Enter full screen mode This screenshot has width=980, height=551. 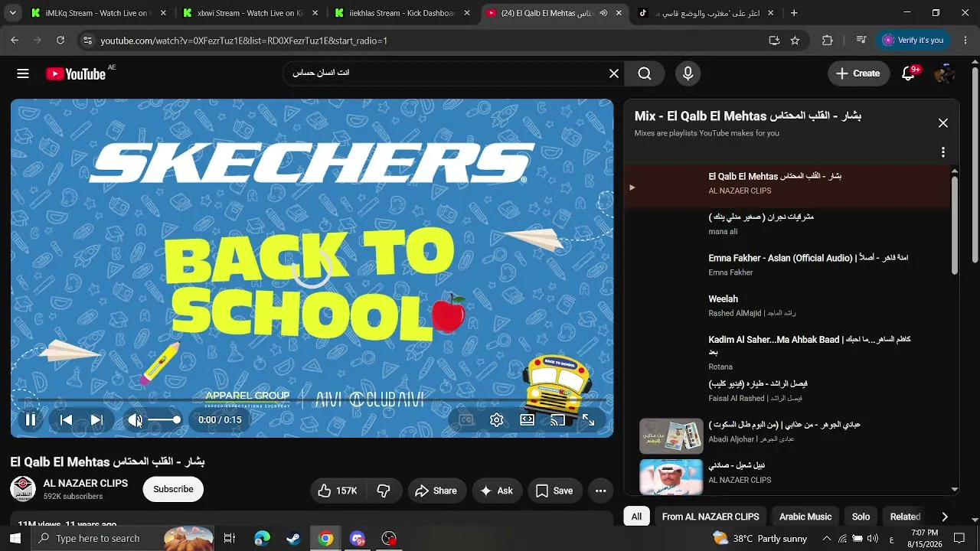588,419
